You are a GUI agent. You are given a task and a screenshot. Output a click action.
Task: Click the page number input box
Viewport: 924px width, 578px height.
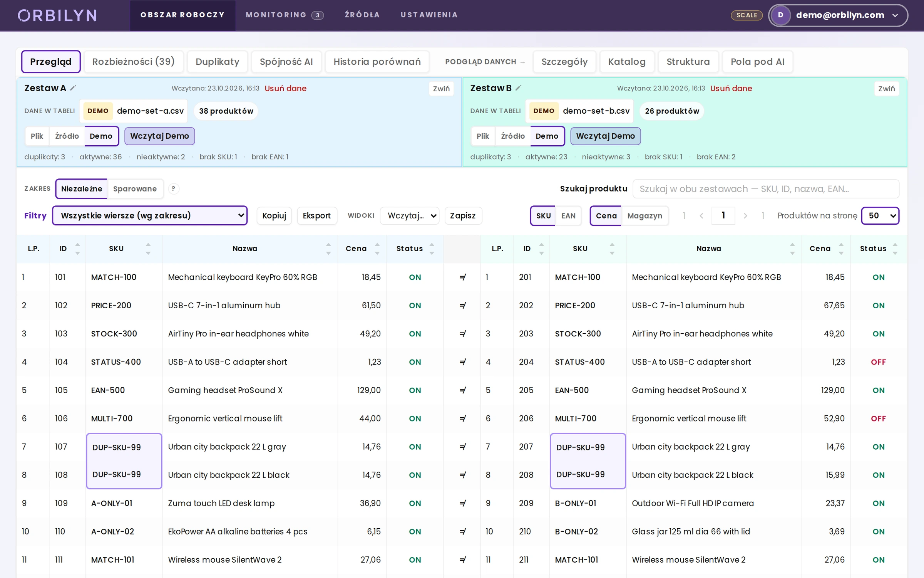click(723, 215)
